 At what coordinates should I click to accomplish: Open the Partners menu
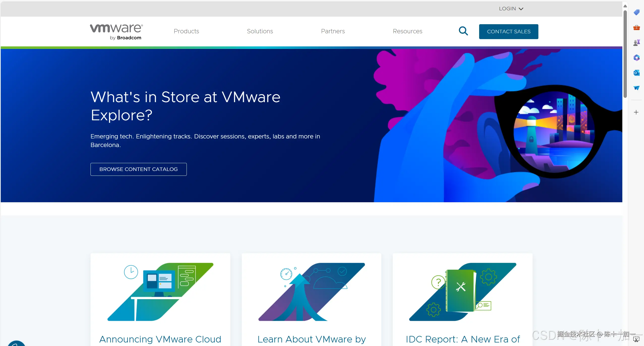tap(333, 31)
